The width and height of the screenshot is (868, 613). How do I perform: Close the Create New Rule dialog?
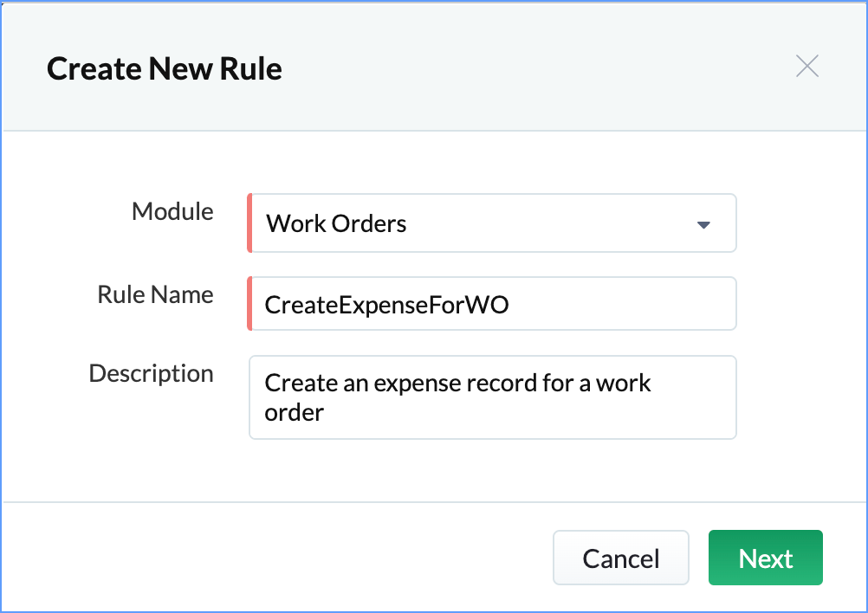[806, 67]
